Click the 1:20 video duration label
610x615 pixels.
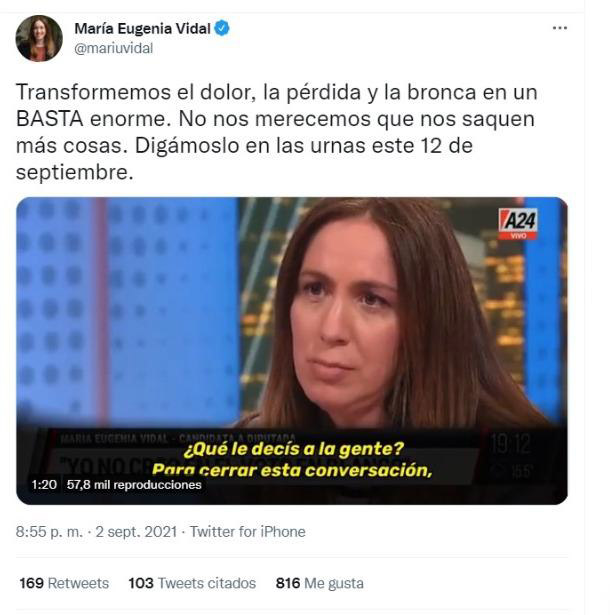[x=44, y=485]
